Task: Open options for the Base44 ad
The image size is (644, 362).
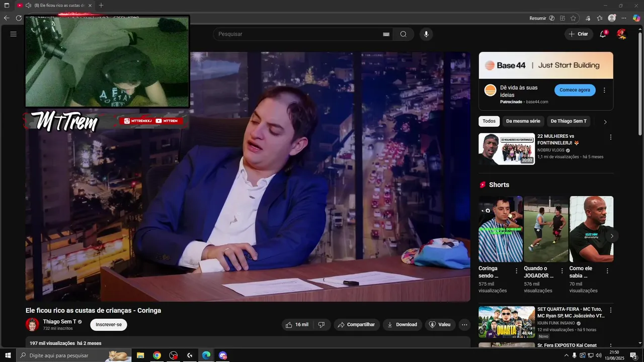Action: click(x=604, y=90)
